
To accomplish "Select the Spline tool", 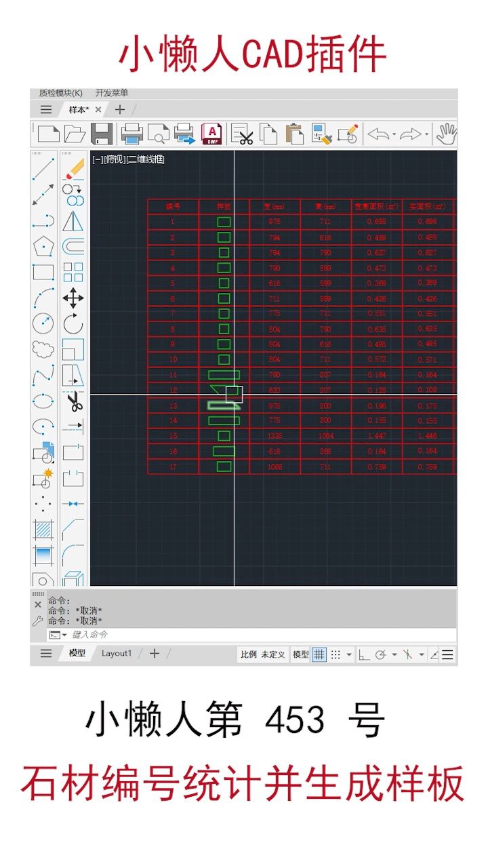I will 43,375.
